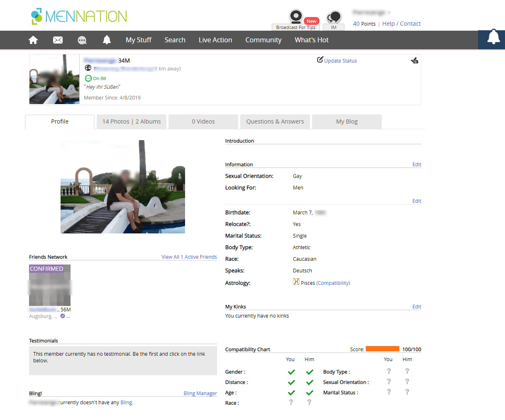Image resolution: width=505 pixels, height=420 pixels.
Task: Click the globe icon under the username
Action: [x=88, y=68]
